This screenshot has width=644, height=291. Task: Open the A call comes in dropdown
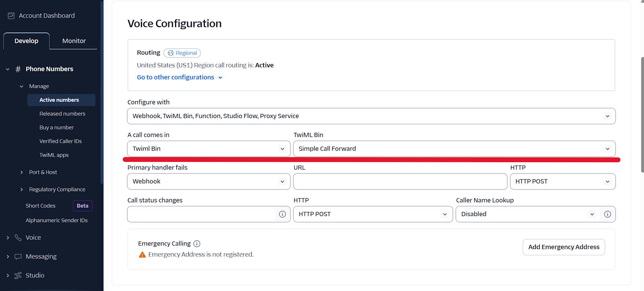[x=209, y=149]
